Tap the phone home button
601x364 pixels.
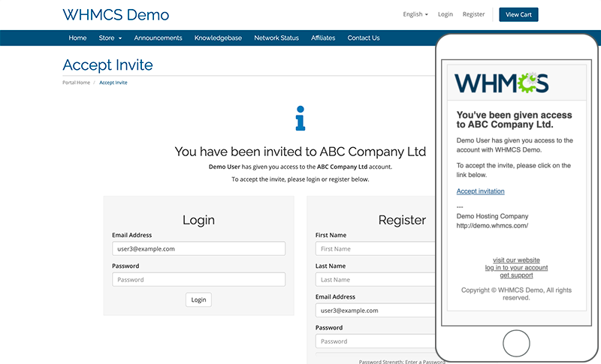[x=516, y=343]
